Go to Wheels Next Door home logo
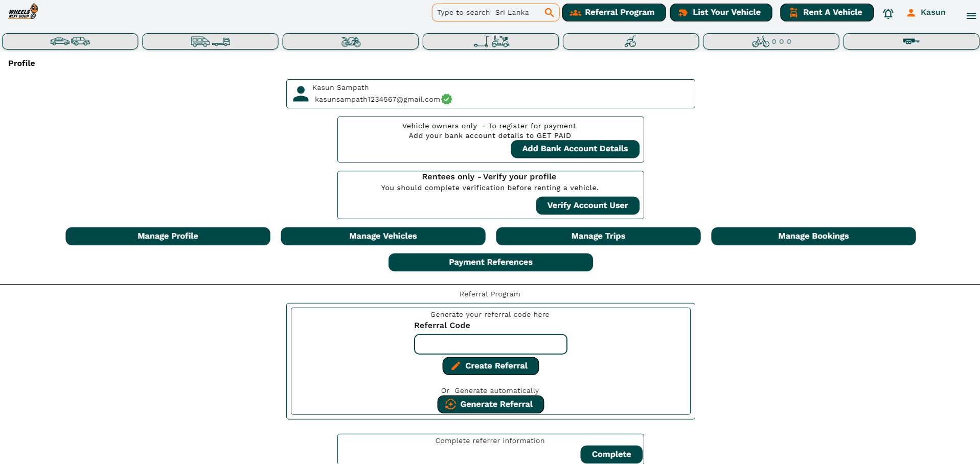 [23, 11]
